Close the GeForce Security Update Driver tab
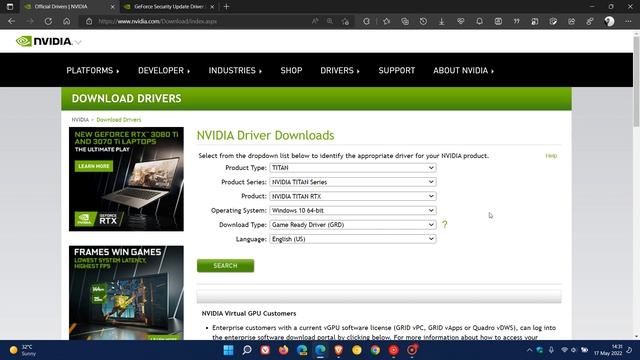The width and height of the screenshot is (640, 360). point(212,7)
